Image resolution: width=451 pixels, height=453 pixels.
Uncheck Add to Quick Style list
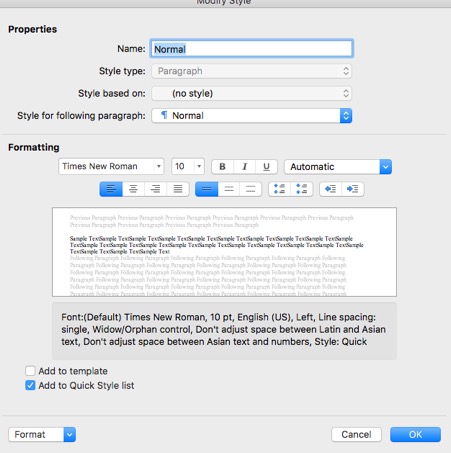point(30,385)
